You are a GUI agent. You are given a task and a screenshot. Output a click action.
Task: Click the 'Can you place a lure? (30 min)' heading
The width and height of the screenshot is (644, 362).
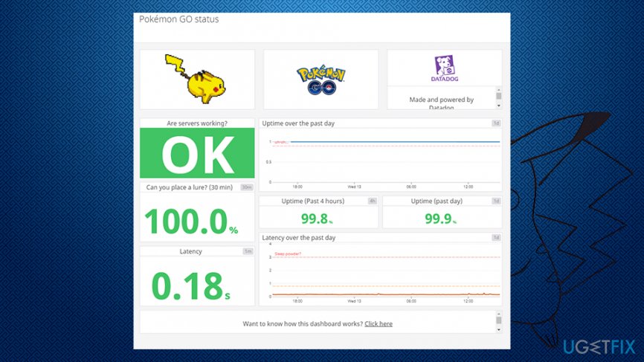point(190,187)
